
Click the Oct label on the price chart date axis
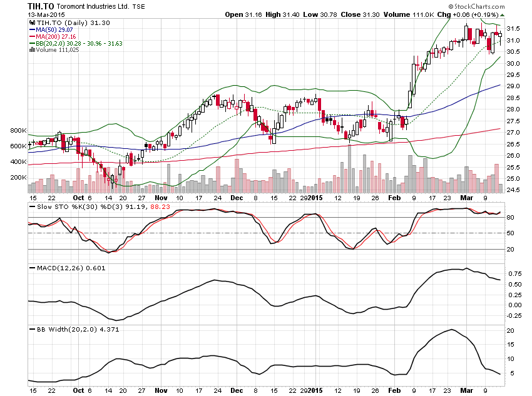[78, 198]
